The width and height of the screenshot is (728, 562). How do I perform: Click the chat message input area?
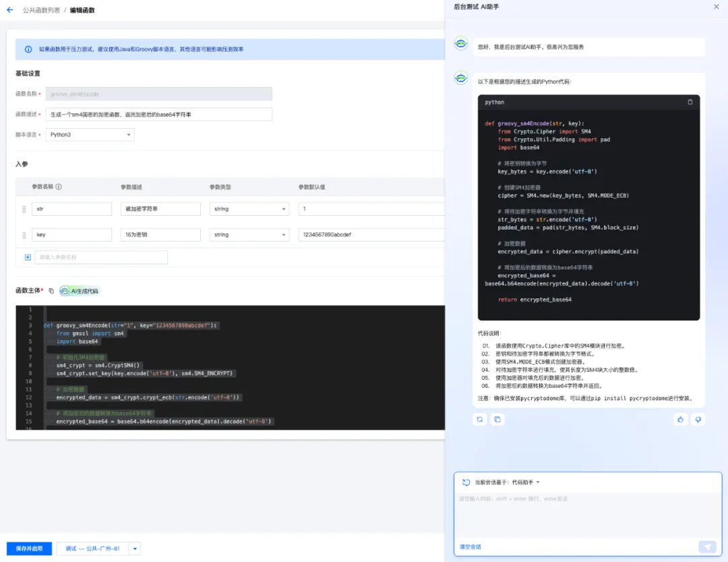[588, 516]
